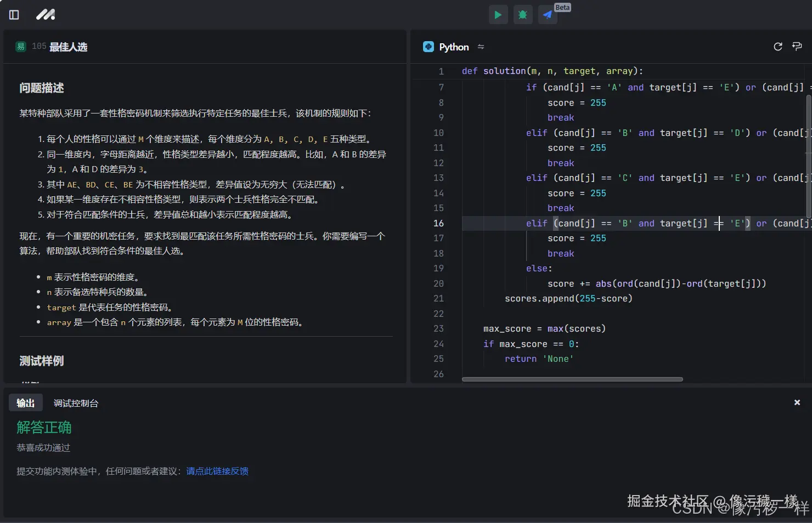Switch to the 调试控制台 tab
Screen dimensions: 812x523
click(76, 403)
